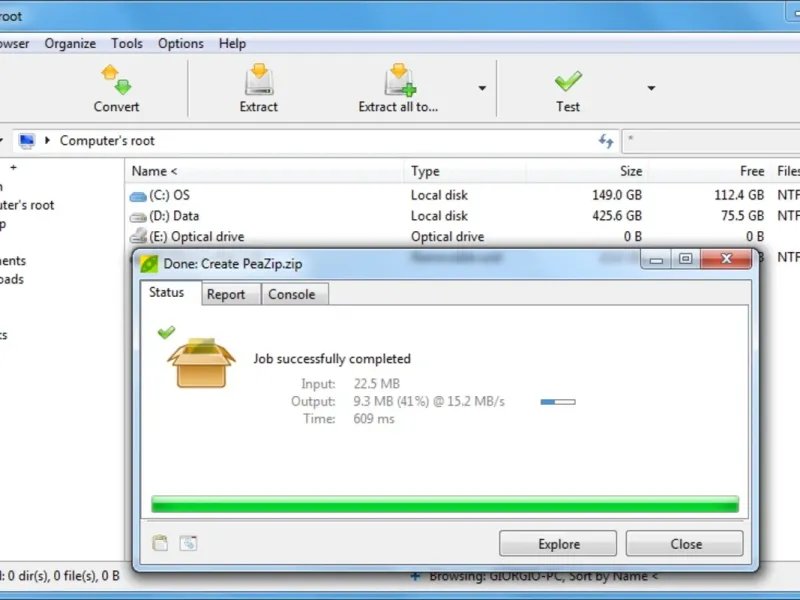The image size is (800, 600).
Task: Open the Options menu
Action: 181,44
